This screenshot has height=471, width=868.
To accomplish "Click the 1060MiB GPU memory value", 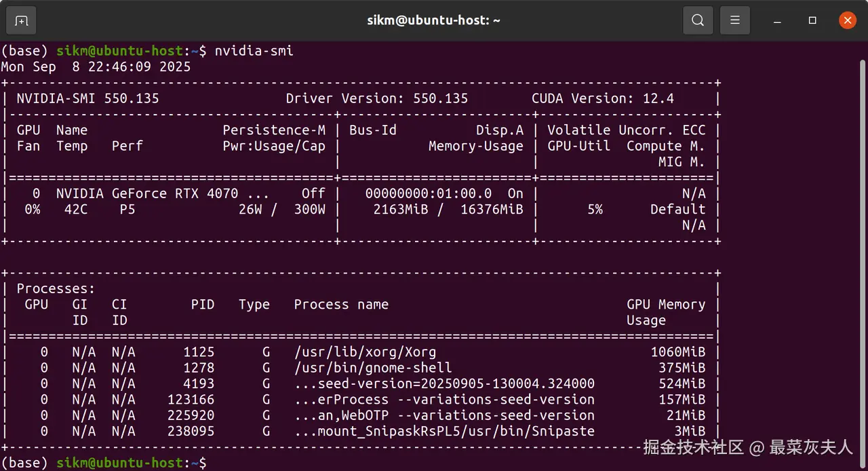I will click(x=677, y=352).
